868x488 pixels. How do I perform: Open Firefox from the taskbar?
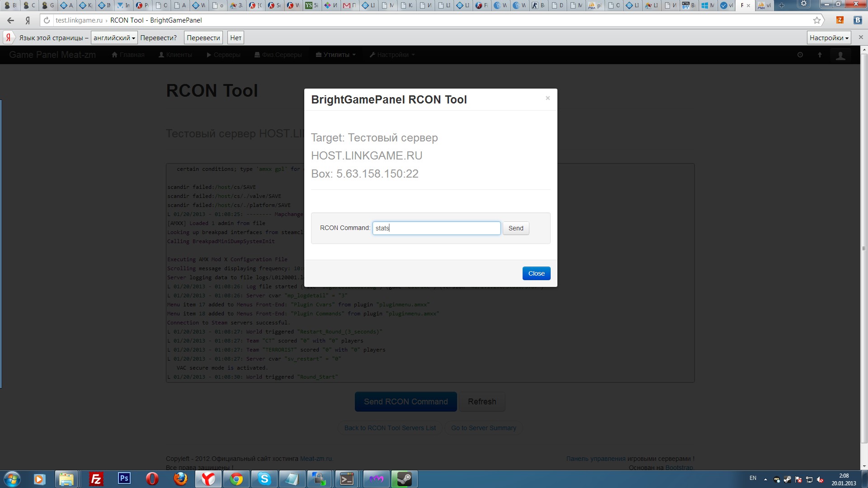coord(180,479)
